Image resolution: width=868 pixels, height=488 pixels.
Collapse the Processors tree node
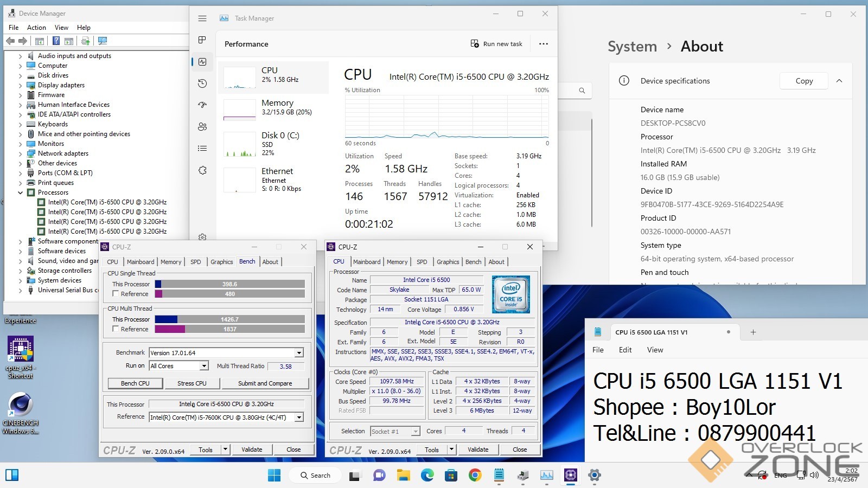(21, 192)
